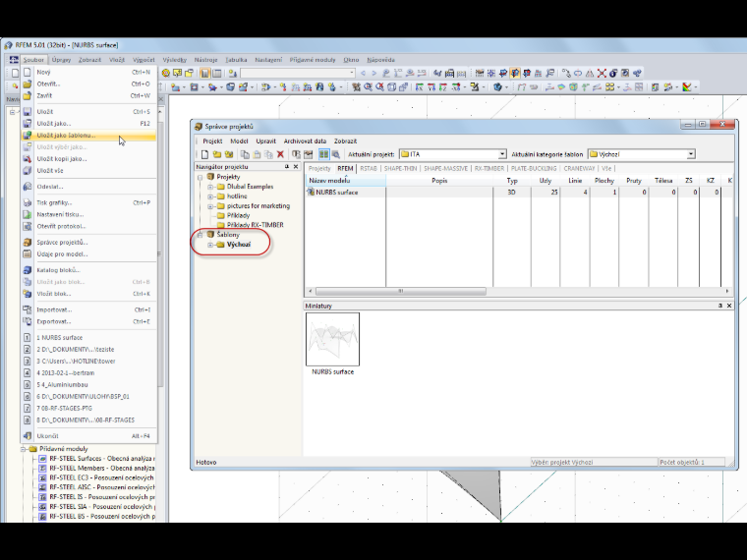
Task: Switch to the RX-TIMBER tab
Action: (x=489, y=168)
